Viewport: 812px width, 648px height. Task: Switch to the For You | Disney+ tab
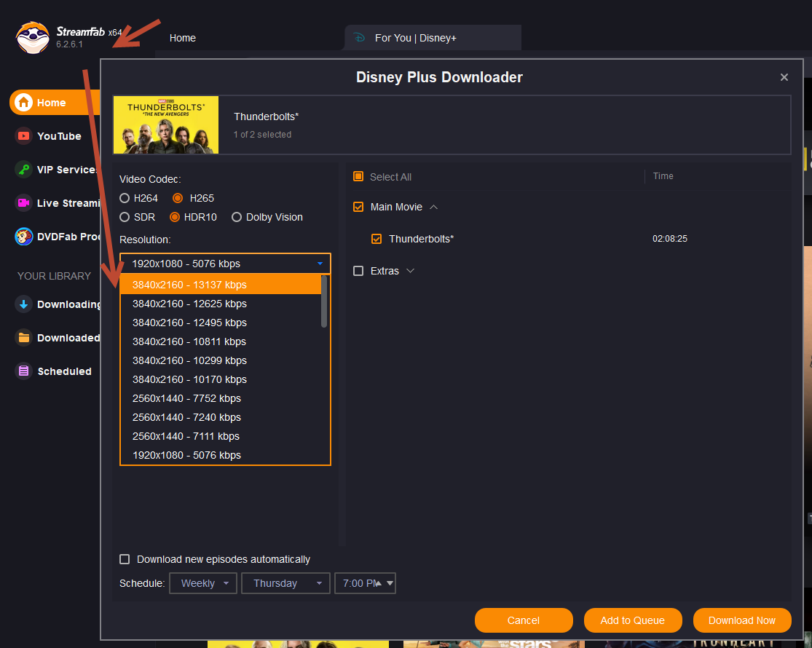[415, 38]
